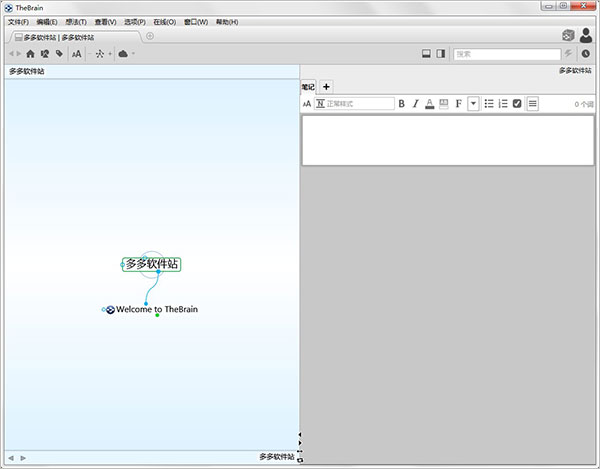Insert a bulleted list

489,104
